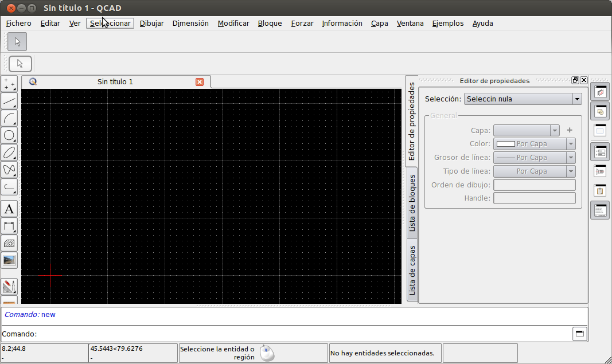Viewport: 612px width, 364px height.
Task: Open the Dibujar menu
Action: tap(152, 24)
